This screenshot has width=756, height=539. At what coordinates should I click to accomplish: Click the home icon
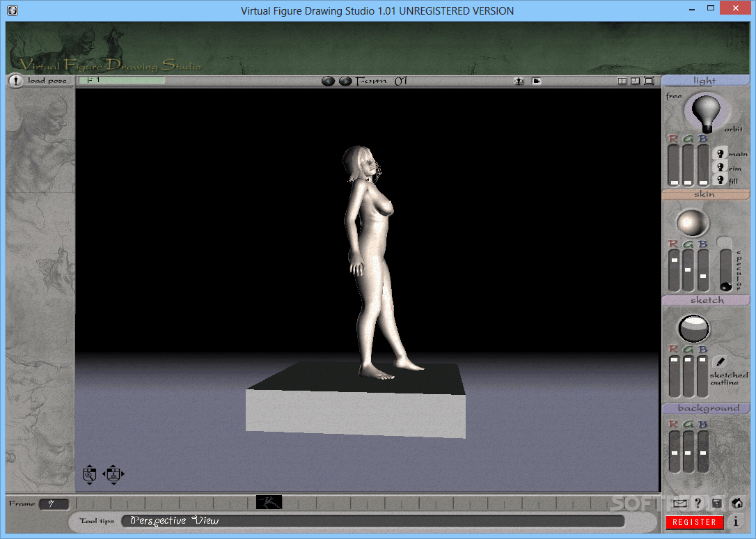737,503
